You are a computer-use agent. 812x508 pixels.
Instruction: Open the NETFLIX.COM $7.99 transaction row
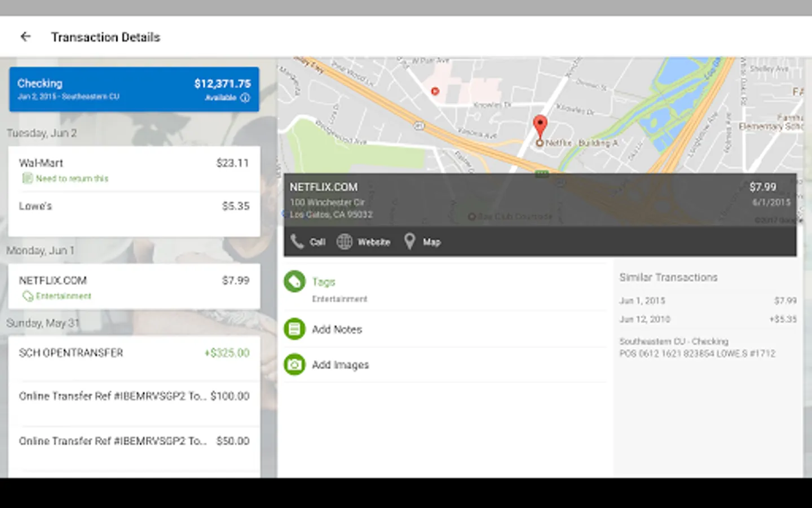pyautogui.click(x=134, y=286)
